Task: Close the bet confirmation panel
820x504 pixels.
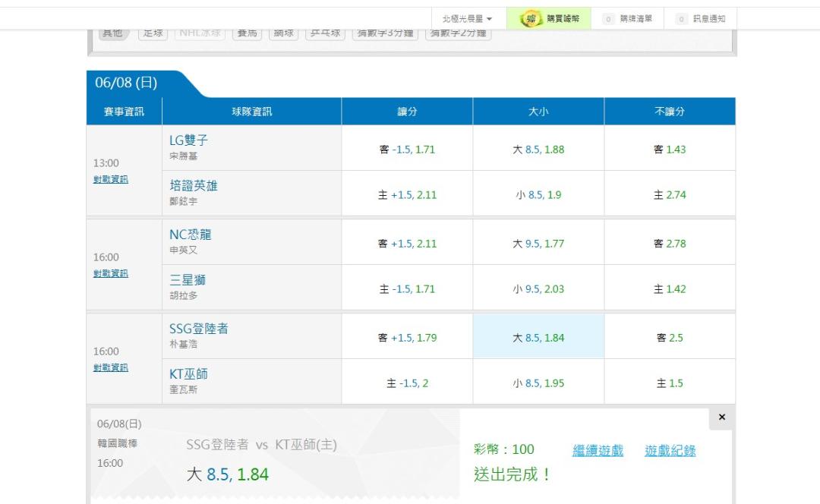Action: [722, 417]
